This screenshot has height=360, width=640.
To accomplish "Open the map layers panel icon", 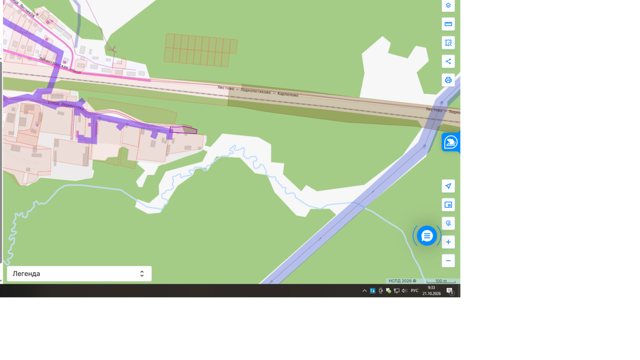I will tap(448, 5).
